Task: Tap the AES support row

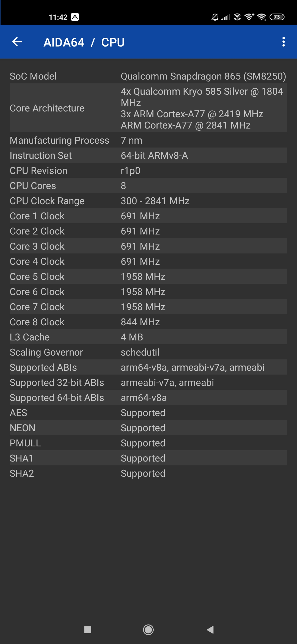Action: coord(148,413)
